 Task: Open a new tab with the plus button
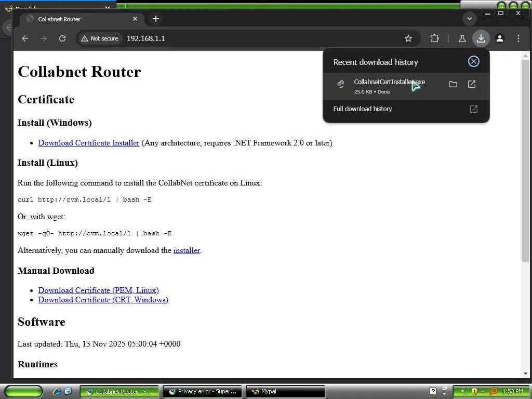pos(156,19)
